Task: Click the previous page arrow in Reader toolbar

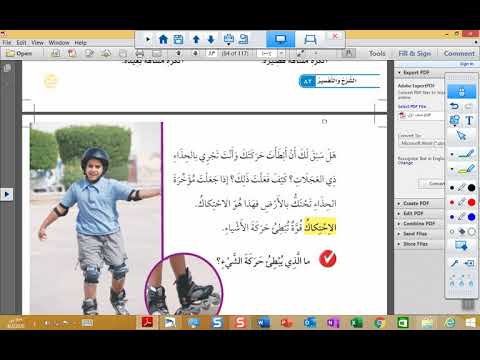Action: tap(179, 53)
